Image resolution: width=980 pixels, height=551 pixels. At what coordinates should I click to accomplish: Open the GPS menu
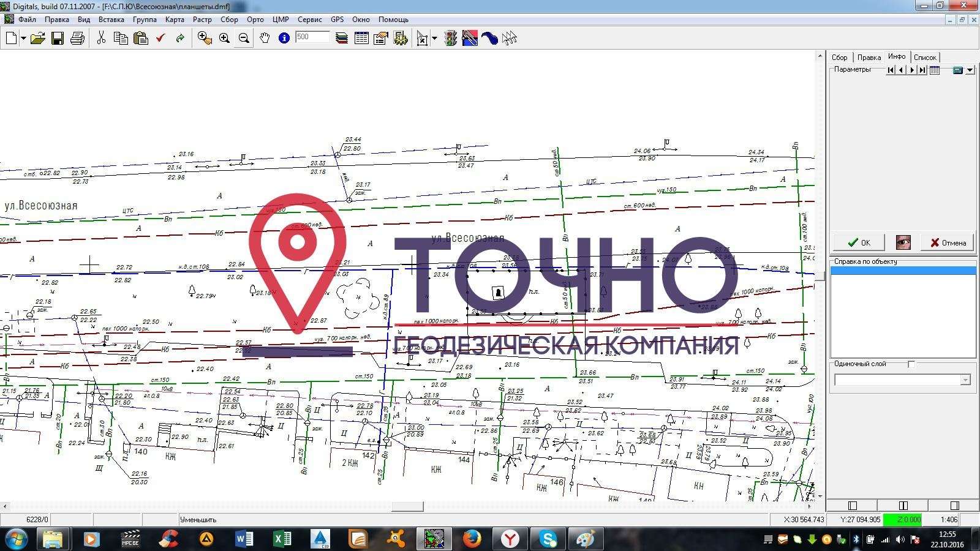[337, 20]
